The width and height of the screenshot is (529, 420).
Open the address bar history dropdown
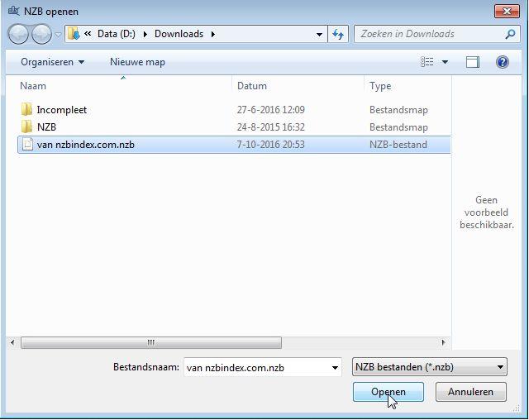coord(319,34)
